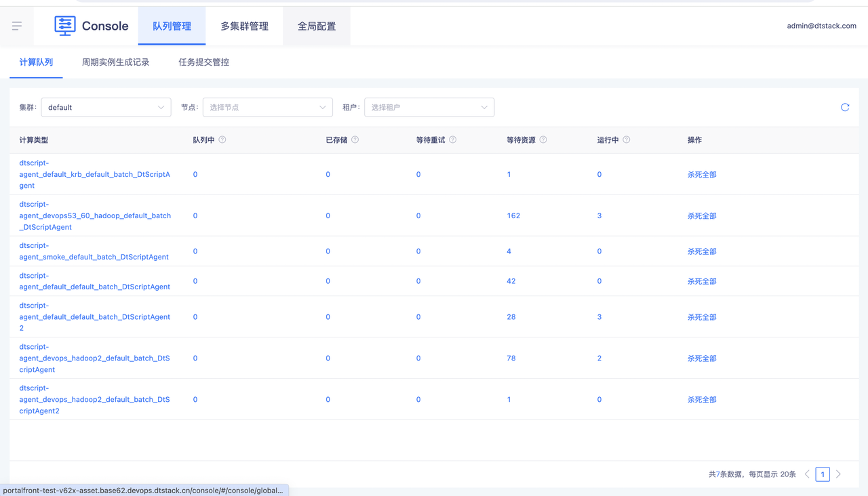Switch to 全局配置 top tab
This screenshot has height=496, width=868.
click(317, 26)
